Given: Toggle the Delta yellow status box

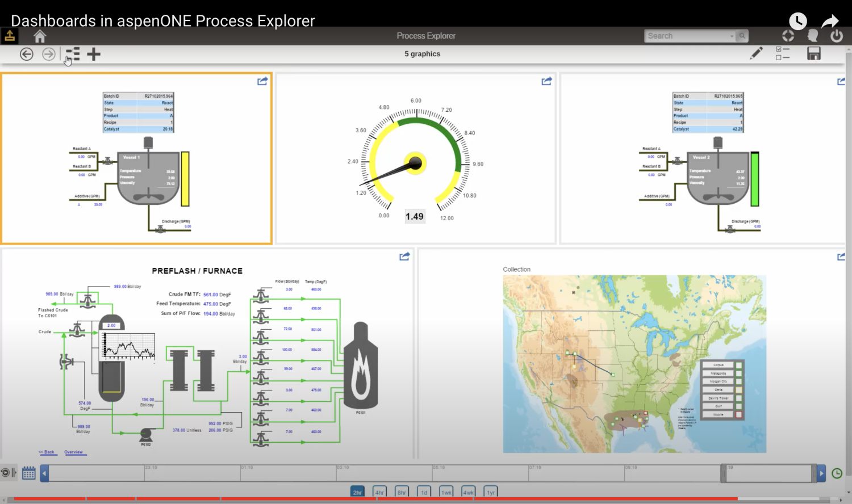Looking at the screenshot, I should [739, 390].
